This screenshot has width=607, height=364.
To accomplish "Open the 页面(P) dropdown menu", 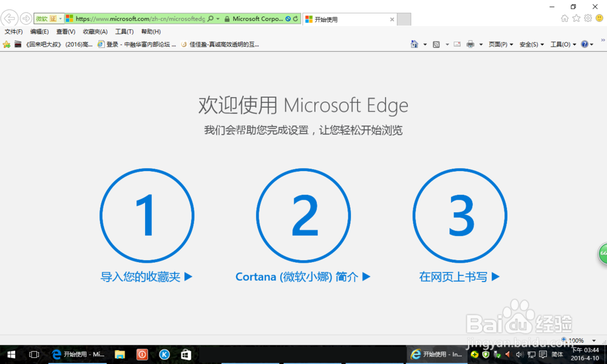I will (501, 44).
